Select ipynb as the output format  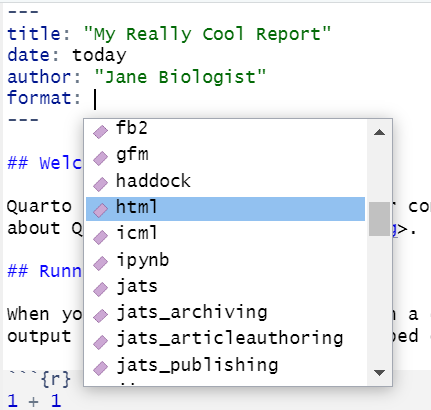(225, 260)
